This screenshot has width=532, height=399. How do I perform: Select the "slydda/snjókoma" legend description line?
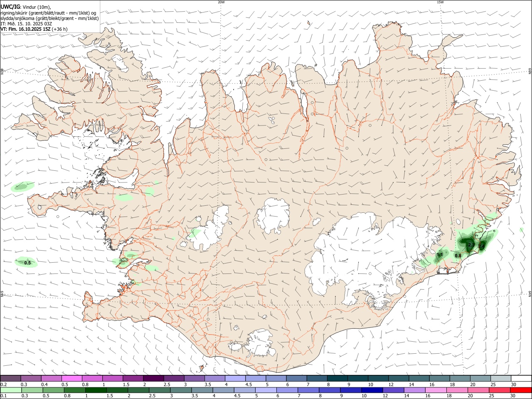(x=49, y=18)
